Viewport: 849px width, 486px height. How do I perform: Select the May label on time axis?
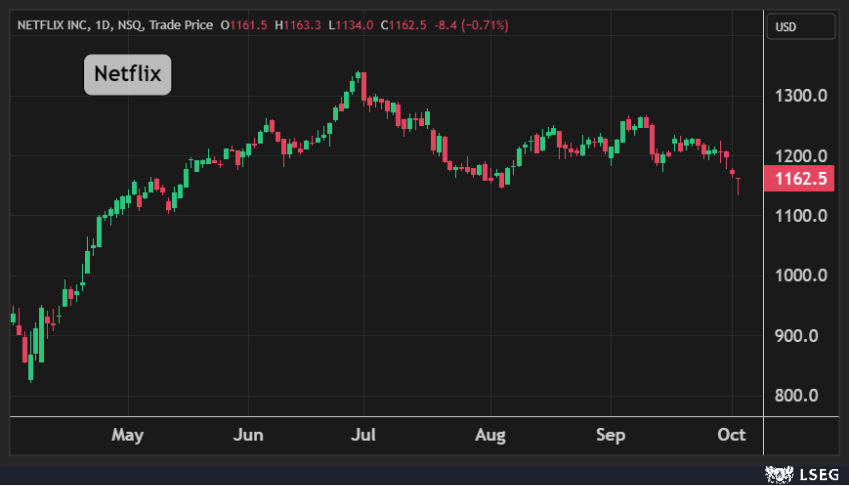click(x=128, y=435)
